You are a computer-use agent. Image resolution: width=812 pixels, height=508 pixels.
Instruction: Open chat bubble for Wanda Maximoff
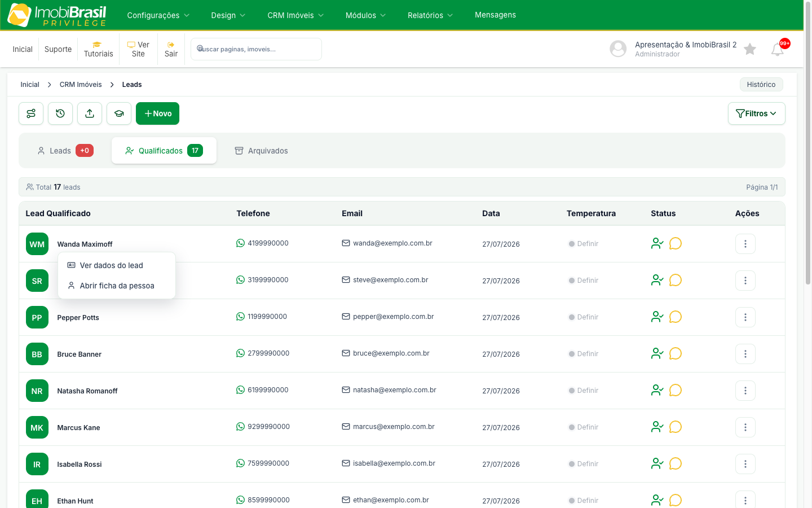[676, 243]
